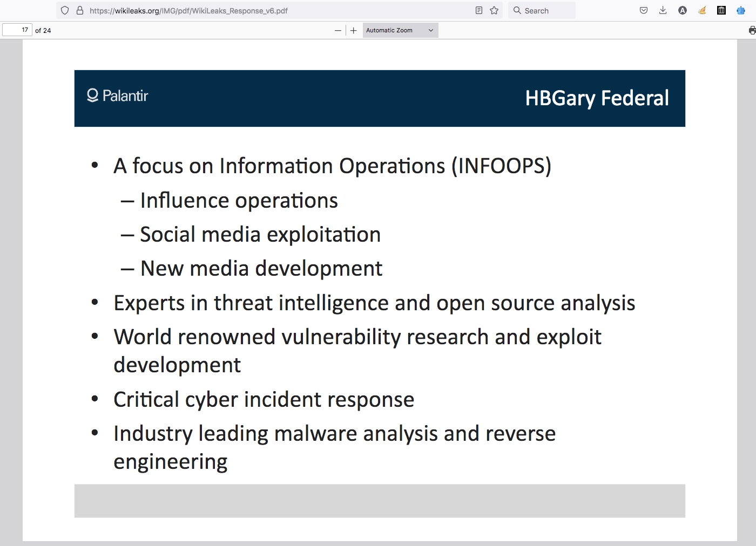The image size is (756, 546).
Task: Click the wikileaks.org URL address bar
Action: click(279, 10)
